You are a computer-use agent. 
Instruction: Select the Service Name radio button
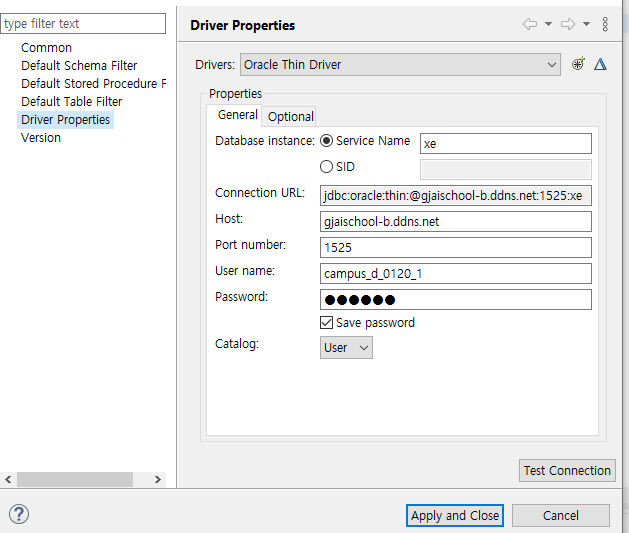click(x=326, y=141)
